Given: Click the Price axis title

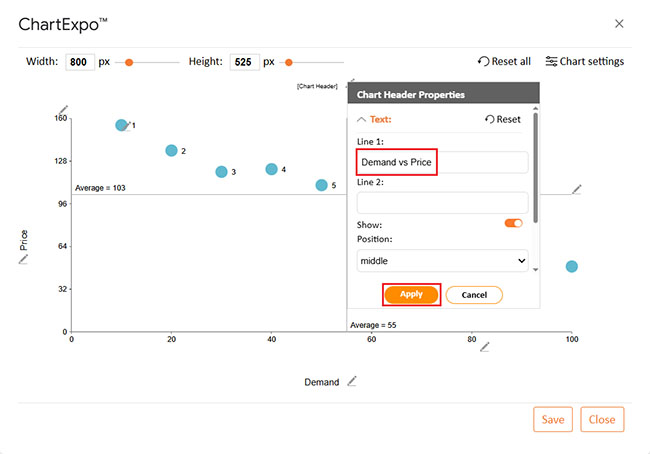Looking at the screenshot, I should pos(24,240).
